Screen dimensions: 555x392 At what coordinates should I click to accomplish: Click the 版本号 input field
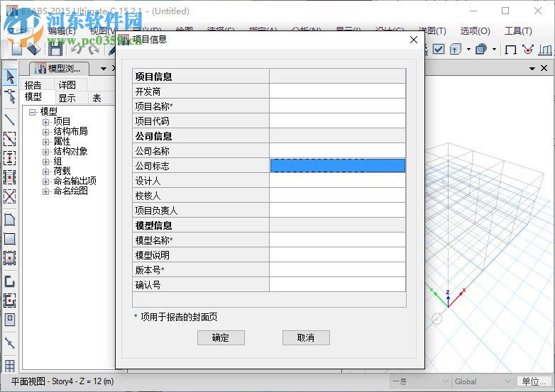[337, 269]
